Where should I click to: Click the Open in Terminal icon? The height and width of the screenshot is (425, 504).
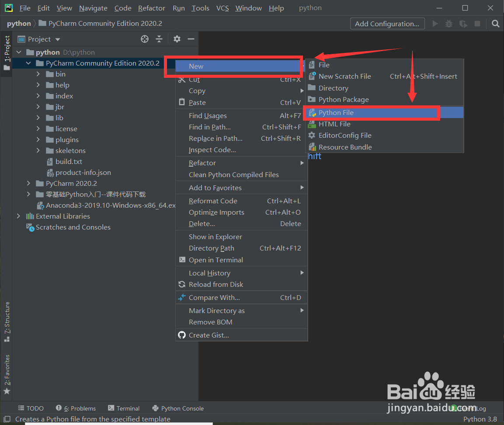point(182,259)
